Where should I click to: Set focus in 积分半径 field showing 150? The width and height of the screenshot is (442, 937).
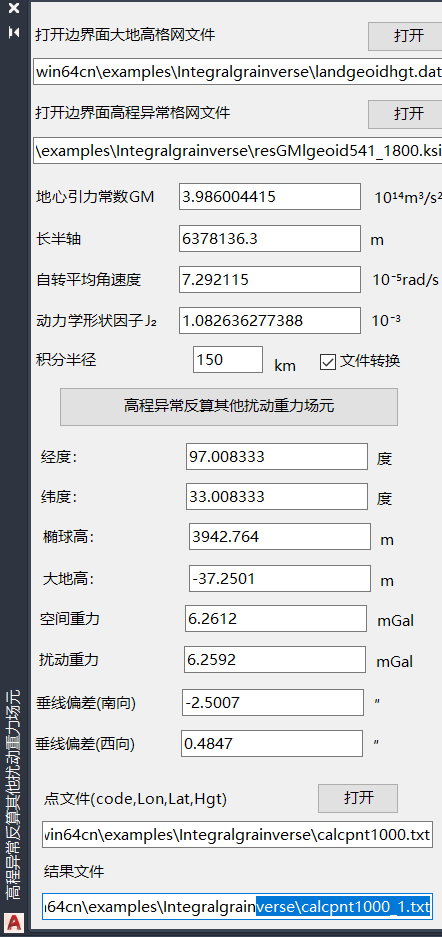[x=228, y=360]
